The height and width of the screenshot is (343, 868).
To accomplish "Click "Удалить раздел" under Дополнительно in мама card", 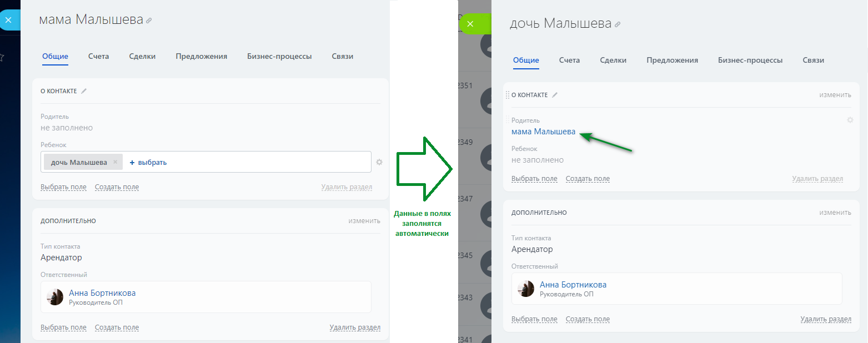I will (x=355, y=327).
